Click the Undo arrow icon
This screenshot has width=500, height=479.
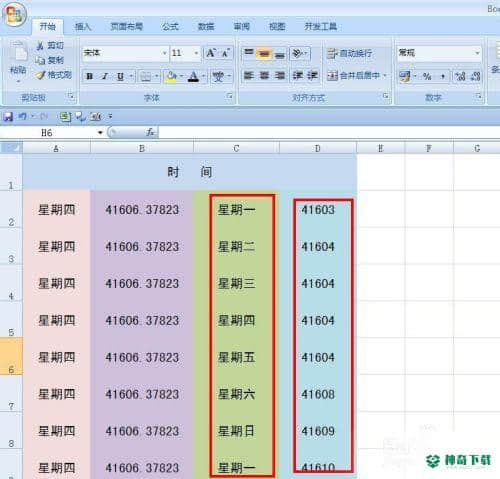pyautogui.click(x=23, y=116)
